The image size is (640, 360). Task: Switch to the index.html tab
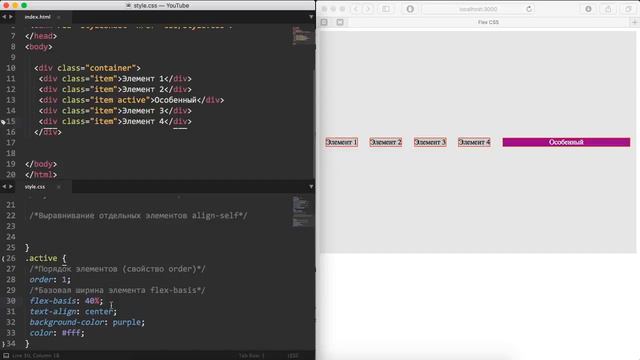[x=38, y=17]
